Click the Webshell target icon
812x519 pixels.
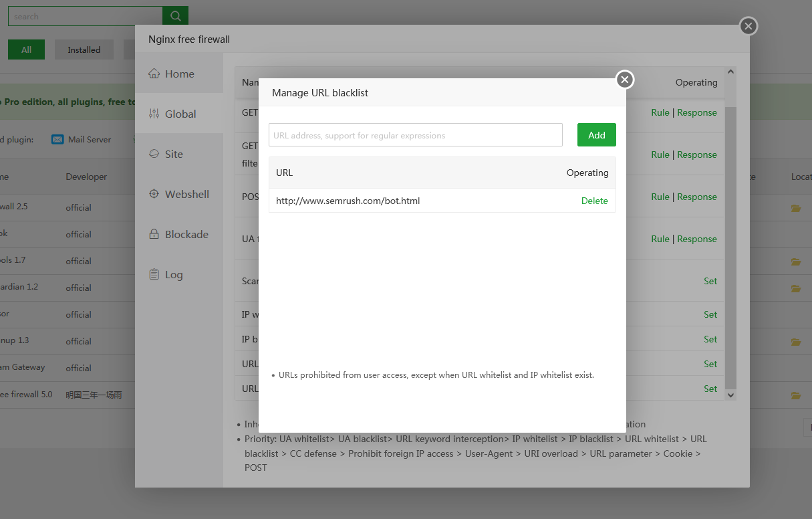point(154,194)
